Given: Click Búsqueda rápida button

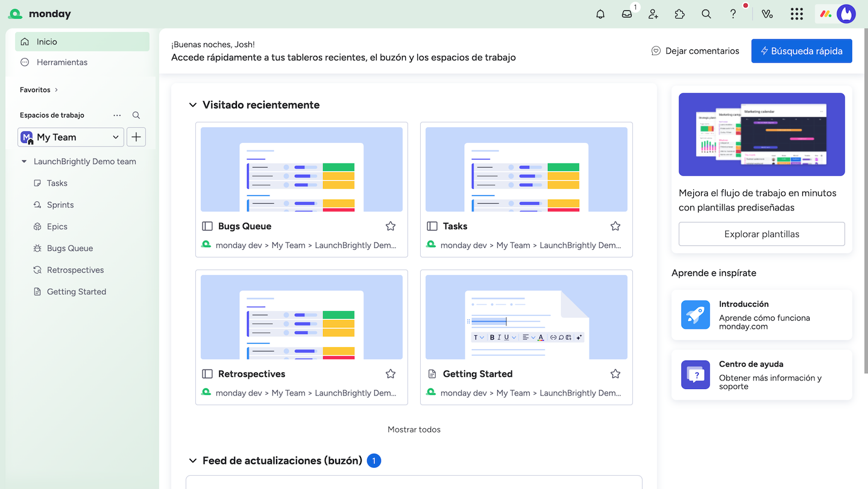Looking at the screenshot, I should coord(802,51).
